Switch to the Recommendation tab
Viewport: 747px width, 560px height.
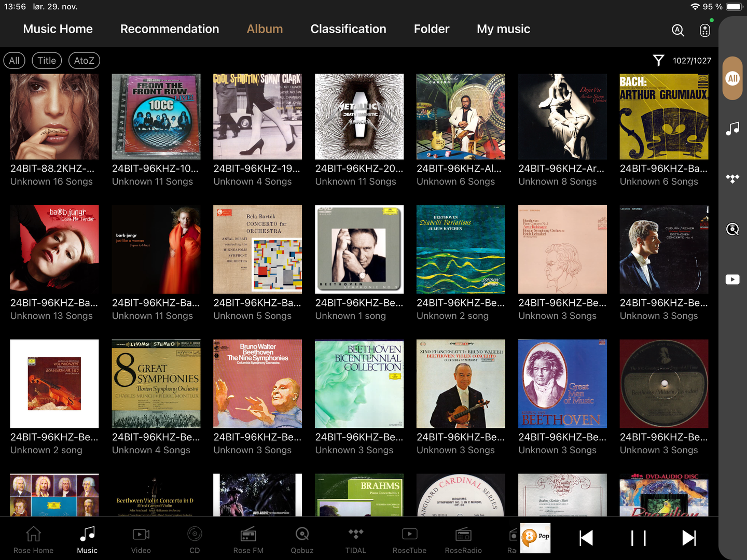(170, 29)
